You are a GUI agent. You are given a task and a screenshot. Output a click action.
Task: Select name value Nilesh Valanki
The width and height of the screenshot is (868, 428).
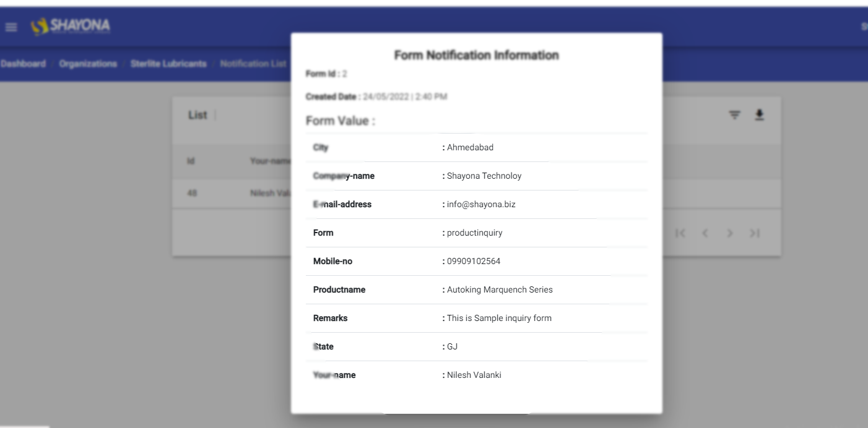pos(474,375)
